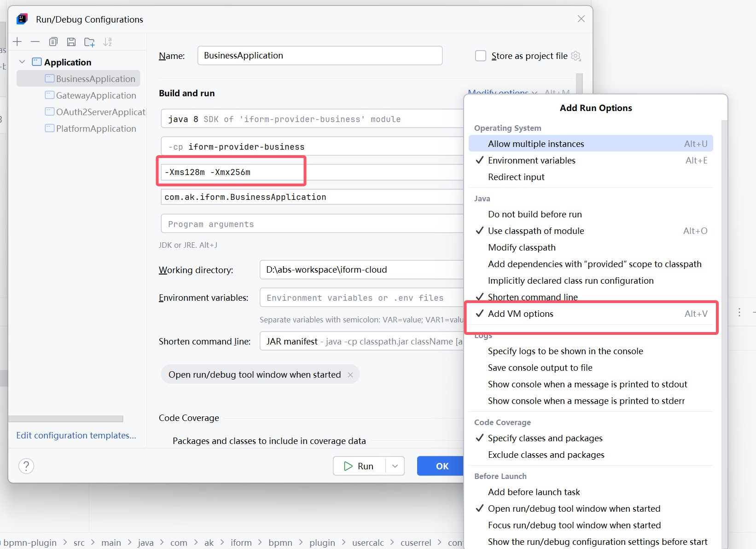Click the Add New Configuration plus icon

click(17, 42)
